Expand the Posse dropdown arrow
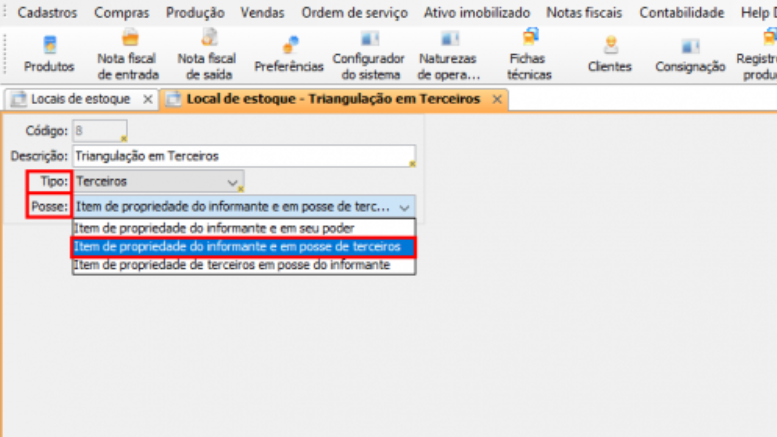Screen dimensions: 777x437 (404, 207)
